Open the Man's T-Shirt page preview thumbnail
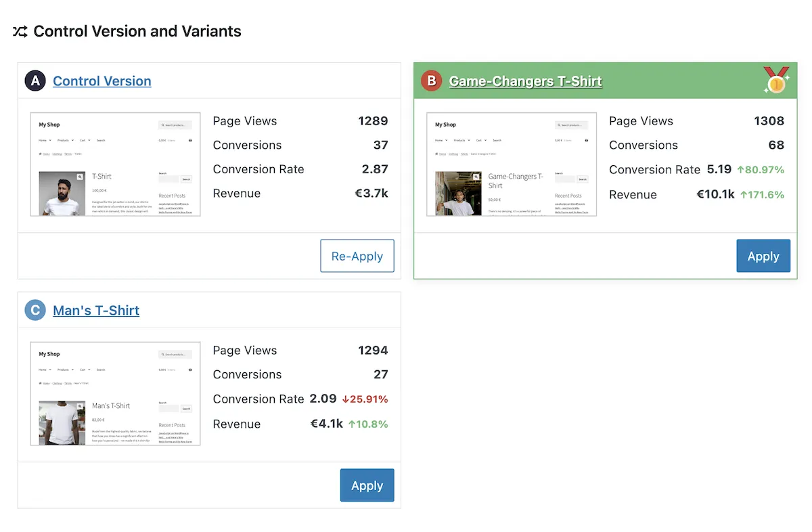The image size is (812, 532). 116,394
